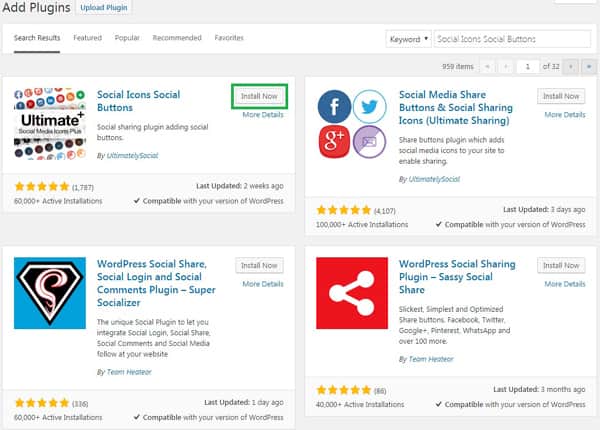Open UltimatelySocial author link under Social Icons plugin
This screenshot has height=430, width=600.
(132, 156)
